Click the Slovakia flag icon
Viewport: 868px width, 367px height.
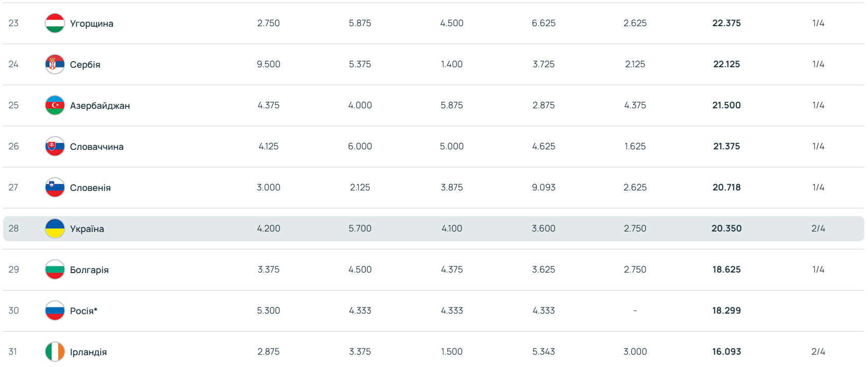click(55, 146)
